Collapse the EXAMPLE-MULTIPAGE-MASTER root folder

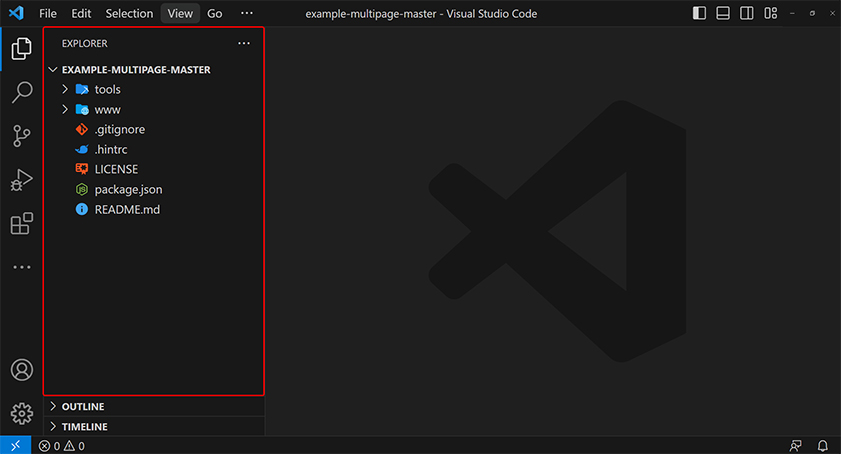(53, 70)
